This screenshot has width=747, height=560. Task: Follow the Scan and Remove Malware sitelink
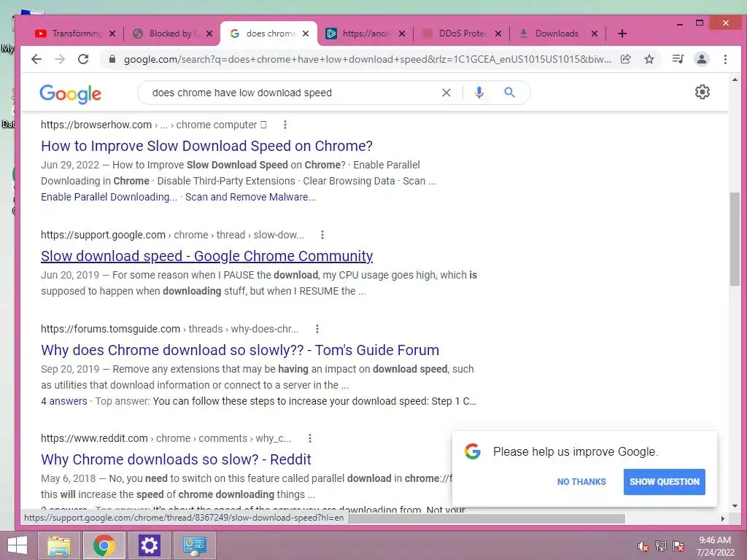(250, 197)
